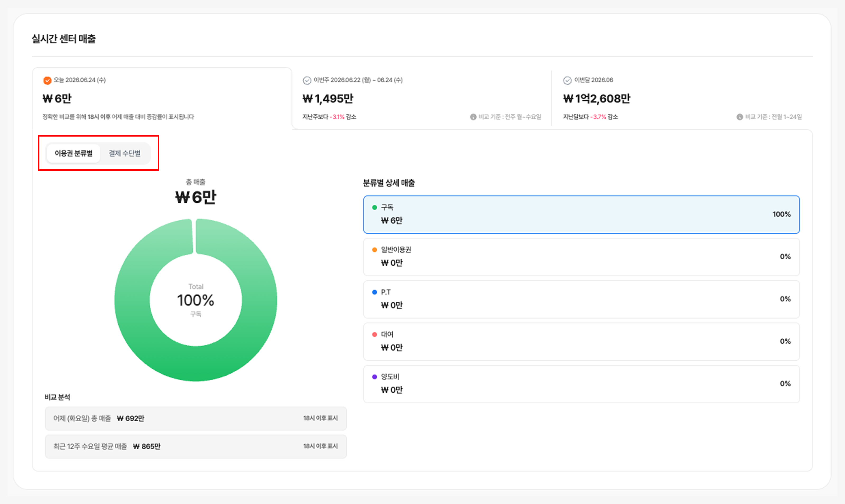Click the 0% value in the 대여 row

pyautogui.click(x=785, y=341)
